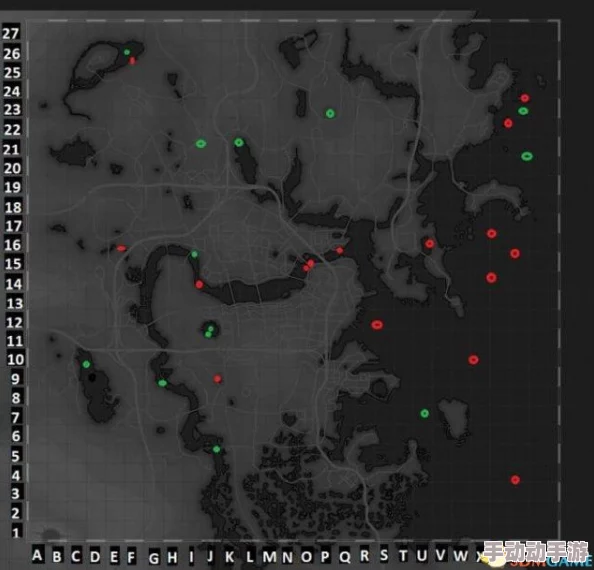Click row label 16

click(13, 245)
